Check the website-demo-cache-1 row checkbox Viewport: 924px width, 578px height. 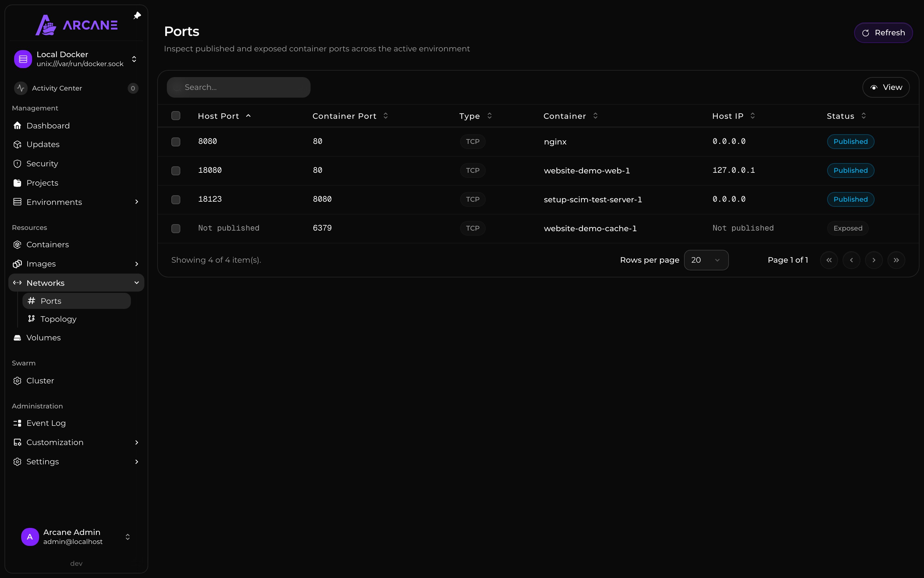175,229
